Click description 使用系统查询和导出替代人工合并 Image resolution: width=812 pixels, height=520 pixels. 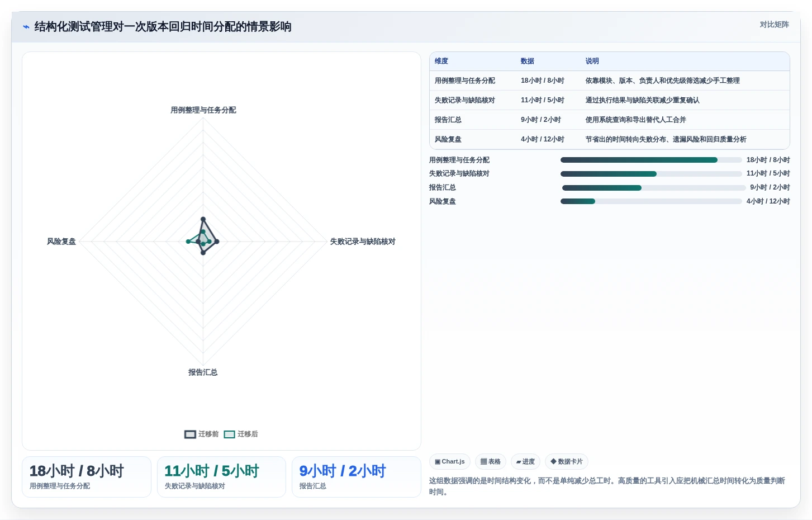pos(636,120)
